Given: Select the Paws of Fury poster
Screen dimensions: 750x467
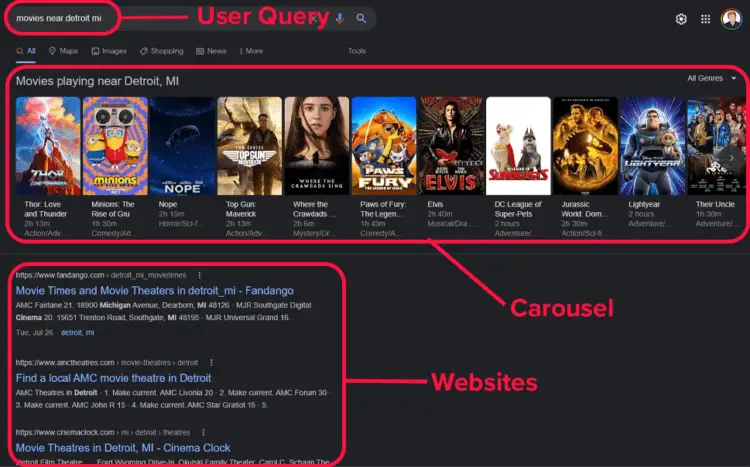Looking at the screenshot, I should point(384,146).
